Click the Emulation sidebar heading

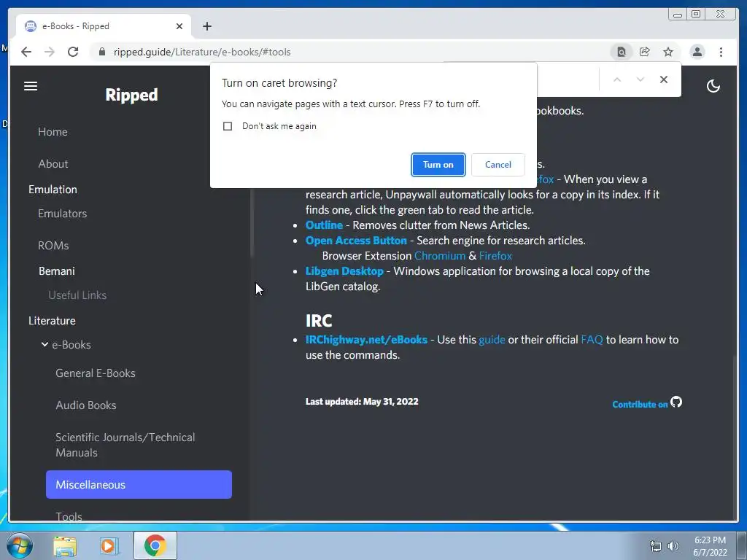point(53,190)
